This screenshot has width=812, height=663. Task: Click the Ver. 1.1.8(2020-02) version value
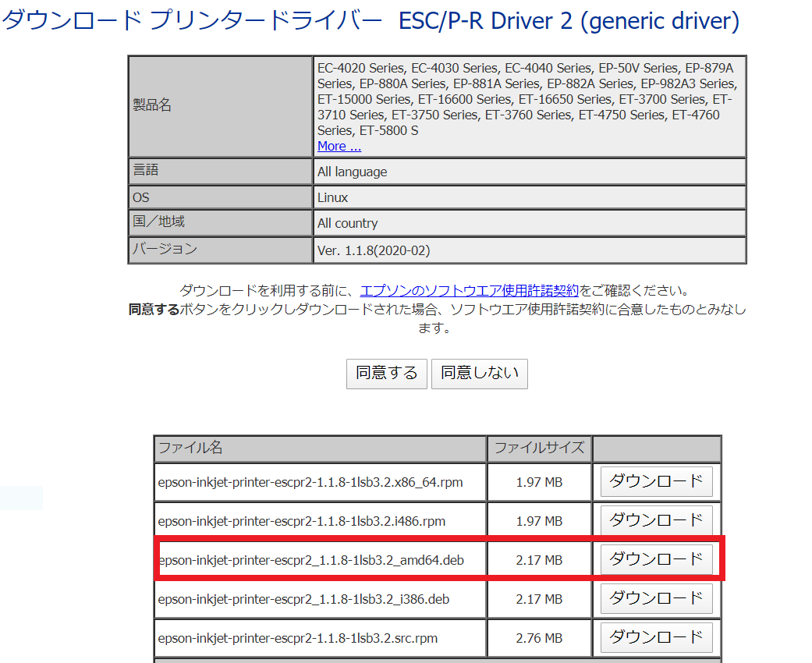pos(374,250)
